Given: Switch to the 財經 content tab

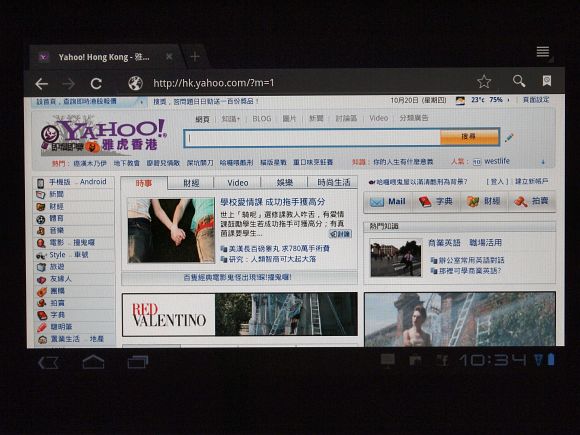Looking at the screenshot, I should [191, 183].
